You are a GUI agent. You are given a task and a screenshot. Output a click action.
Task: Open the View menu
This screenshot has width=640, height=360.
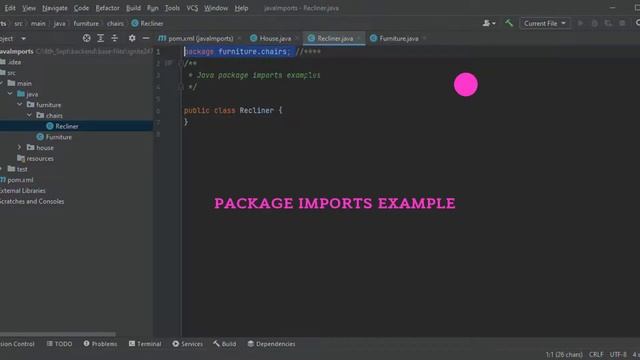pyautogui.click(x=29, y=8)
